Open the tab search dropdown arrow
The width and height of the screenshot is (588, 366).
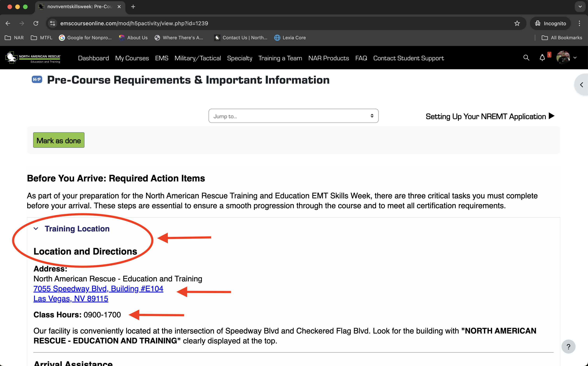tap(580, 7)
